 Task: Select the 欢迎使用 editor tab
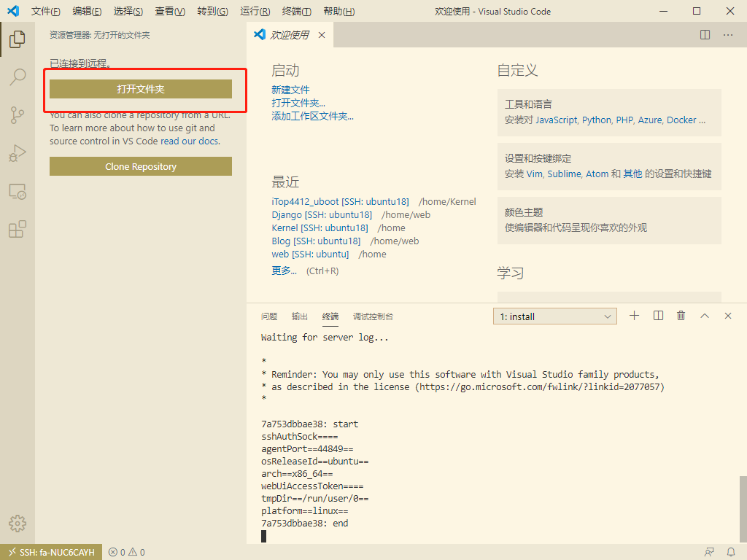point(289,35)
